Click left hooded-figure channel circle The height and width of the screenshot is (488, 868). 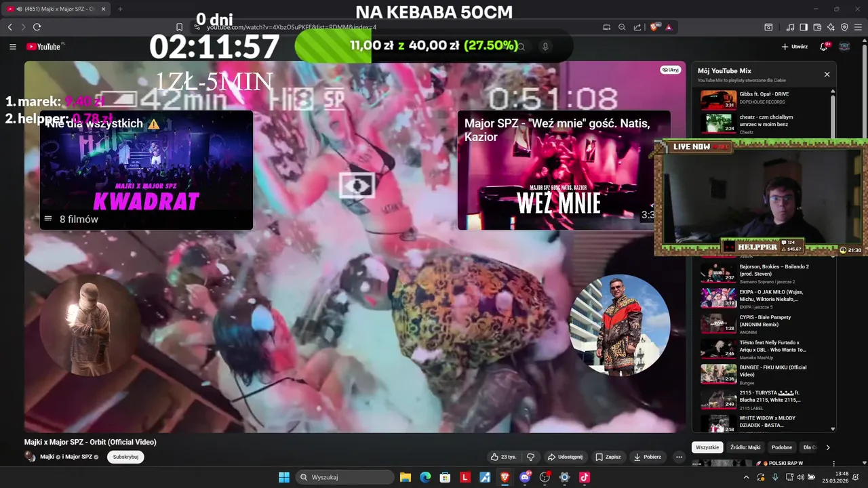click(x=90, y=325)
